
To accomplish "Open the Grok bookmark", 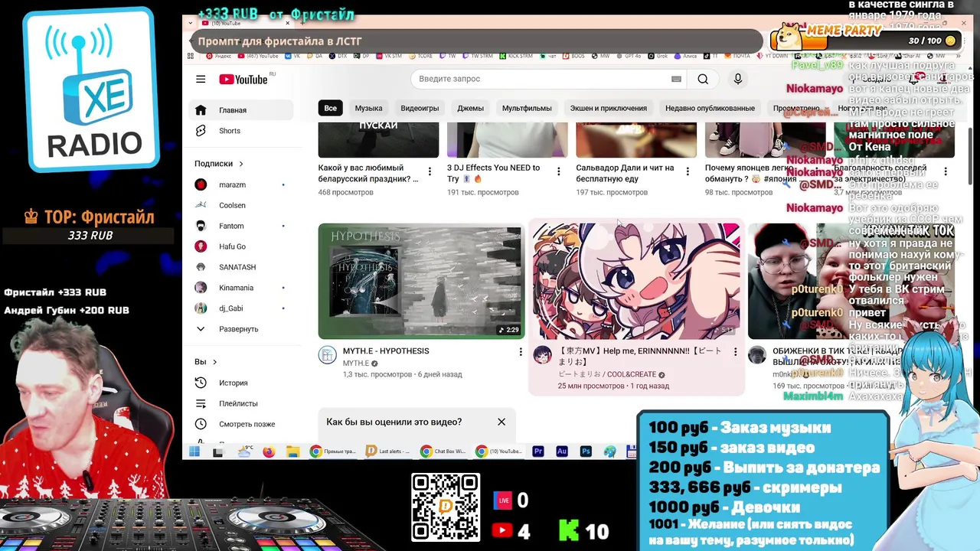I will [x=658, y=56].
